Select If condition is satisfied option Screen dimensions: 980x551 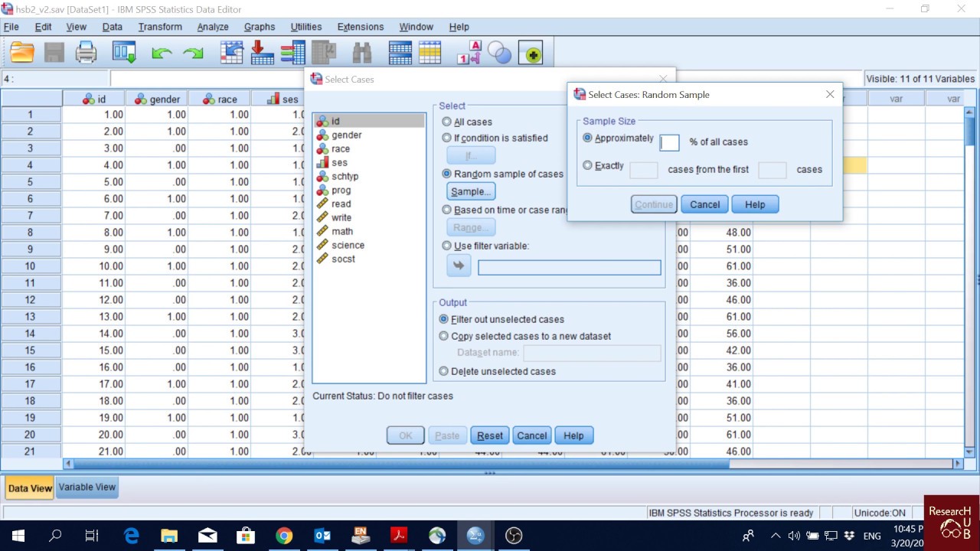coord(446,138)
